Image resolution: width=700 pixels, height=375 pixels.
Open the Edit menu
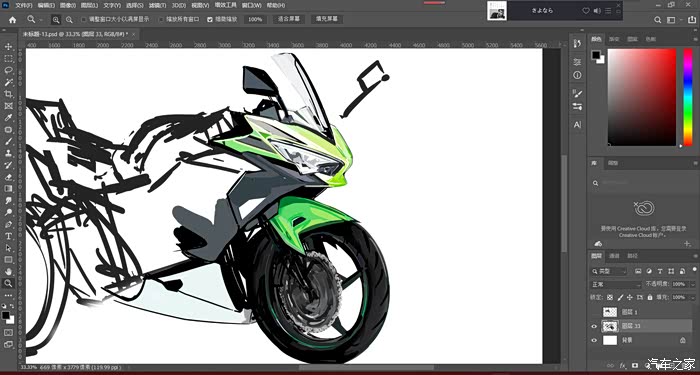click(x=46, y=5)
